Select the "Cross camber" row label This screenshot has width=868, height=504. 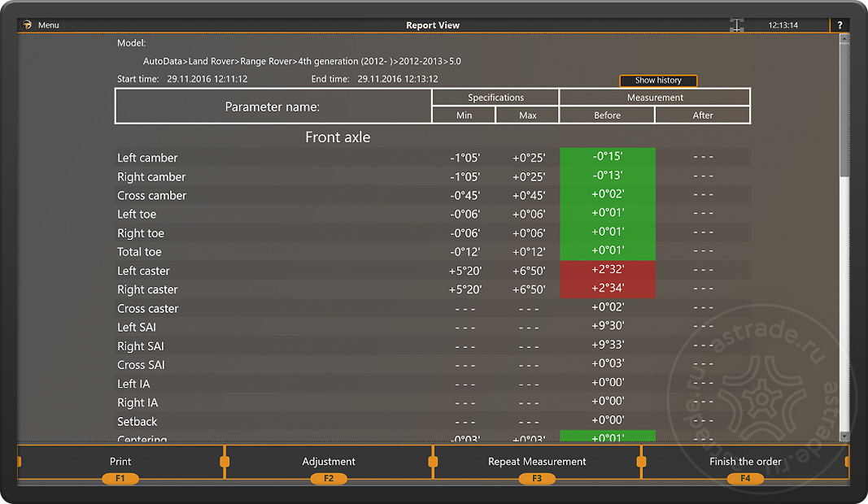coord(151,196)
